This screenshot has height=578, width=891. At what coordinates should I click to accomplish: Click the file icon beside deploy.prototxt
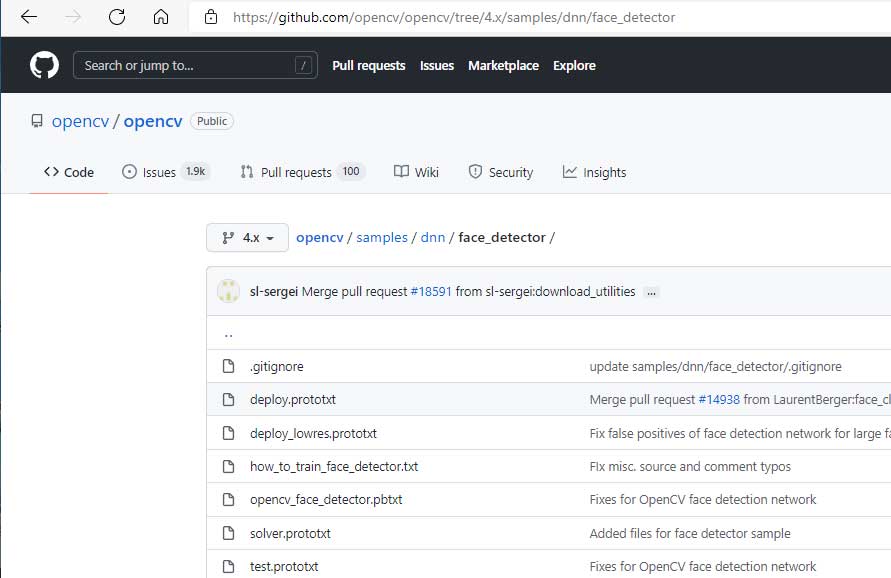pos(229,399)
